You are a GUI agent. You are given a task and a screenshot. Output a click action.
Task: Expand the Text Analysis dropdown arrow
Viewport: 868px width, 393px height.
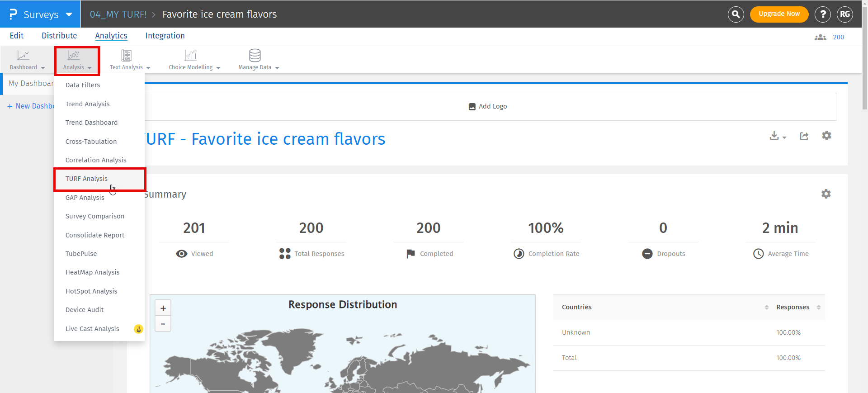pos(148,68)
